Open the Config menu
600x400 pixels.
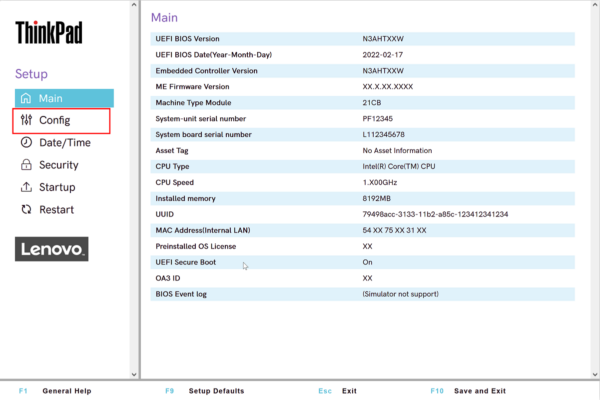(x=55, y=121)
